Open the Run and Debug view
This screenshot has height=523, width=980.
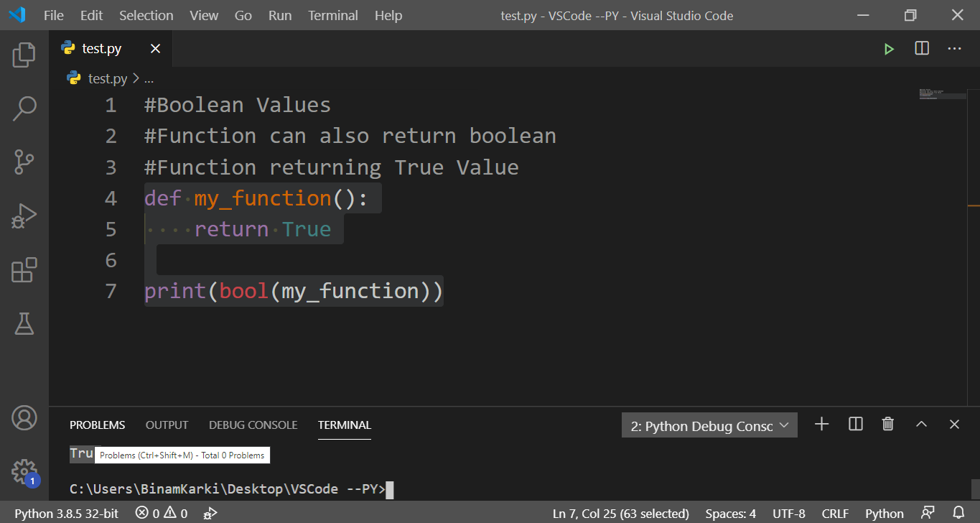[x=24, y=216]
